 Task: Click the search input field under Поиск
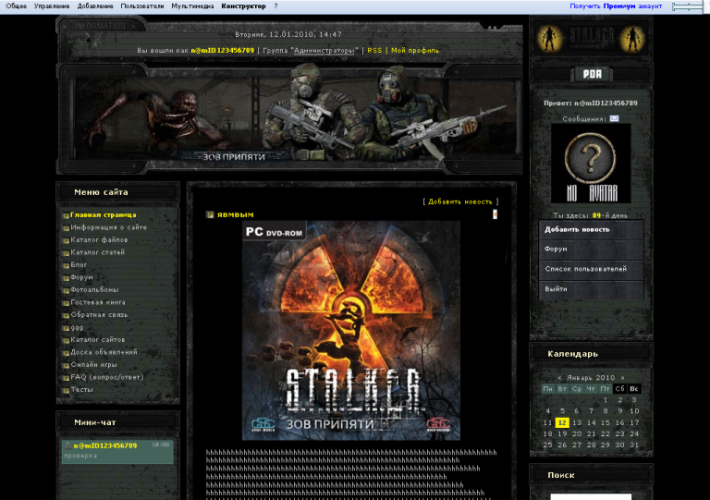pyautogui.click(x=590, y=497)
